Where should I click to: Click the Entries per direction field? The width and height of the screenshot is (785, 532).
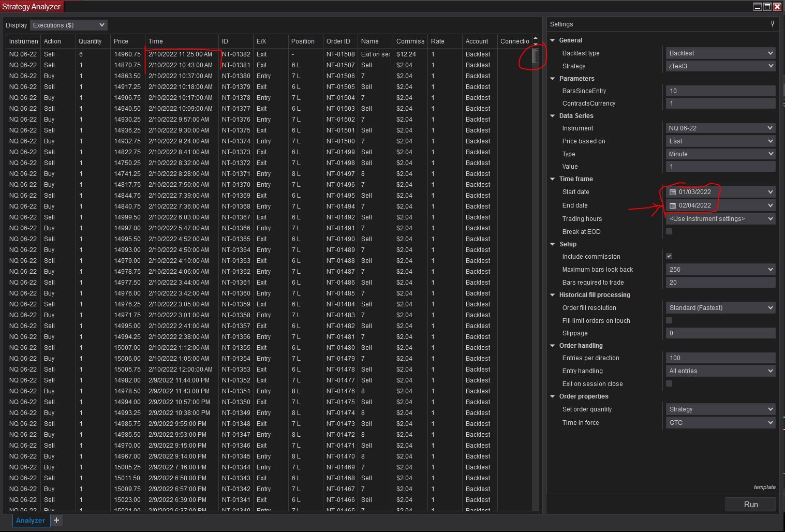720,358
